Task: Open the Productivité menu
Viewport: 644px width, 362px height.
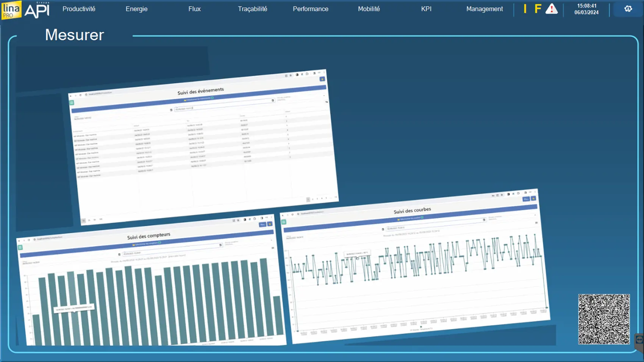Action: 79,9
